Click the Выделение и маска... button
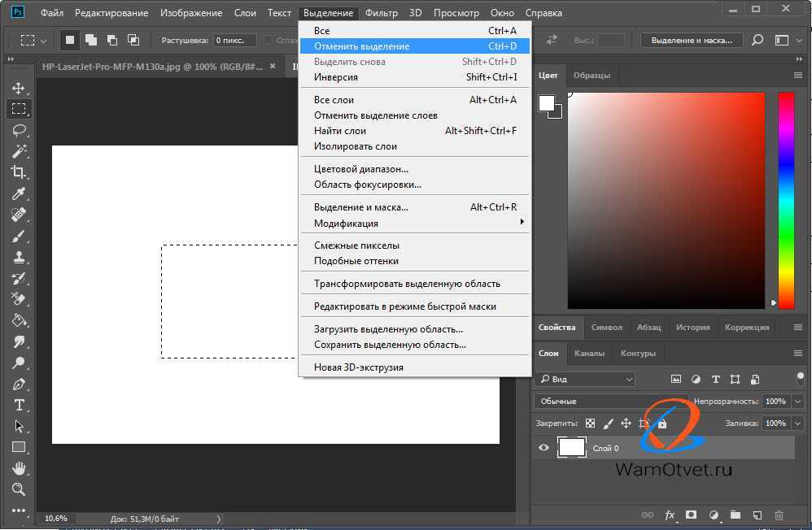Screen dimensions: 812x530 tap(692, 40)
